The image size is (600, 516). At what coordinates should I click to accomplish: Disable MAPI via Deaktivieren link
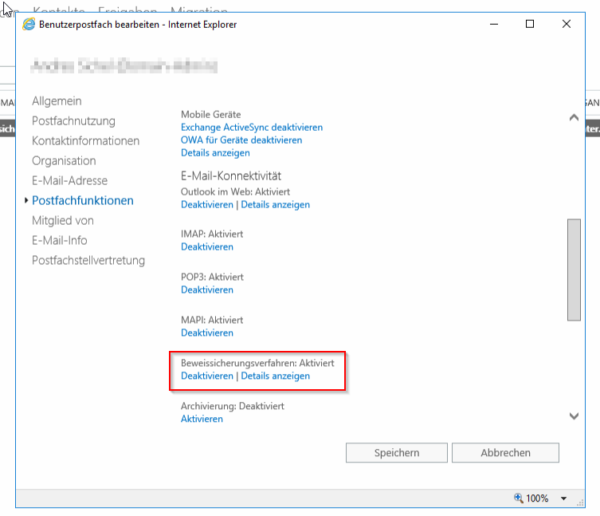point(207,333)
